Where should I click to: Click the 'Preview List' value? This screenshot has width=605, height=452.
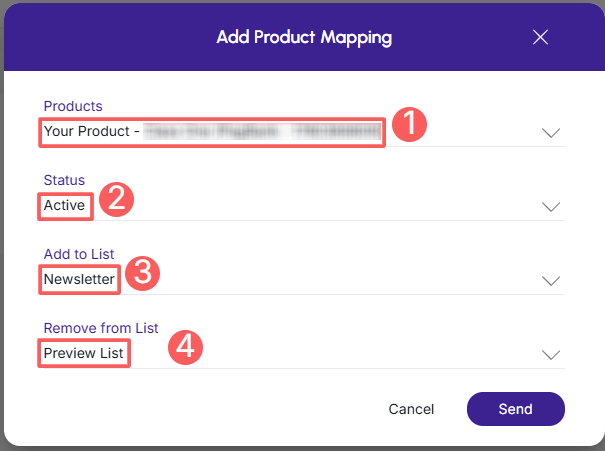[x=83, y=353]
